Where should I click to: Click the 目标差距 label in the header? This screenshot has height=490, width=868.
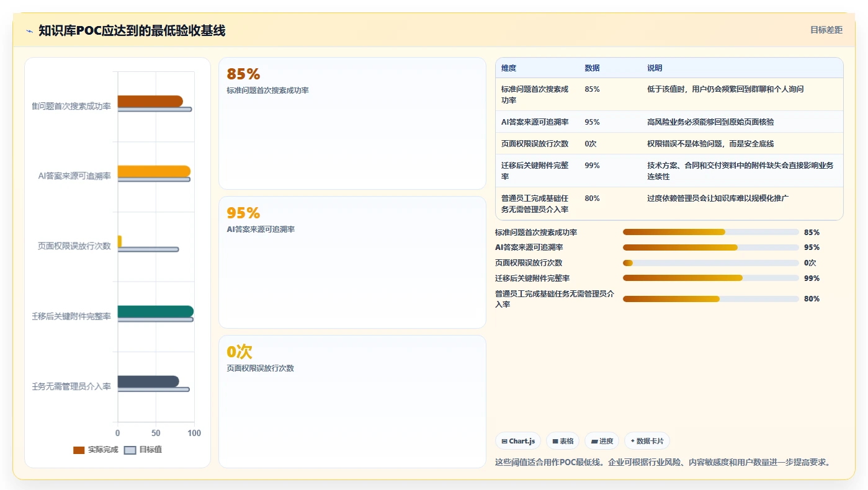point(826,30)
